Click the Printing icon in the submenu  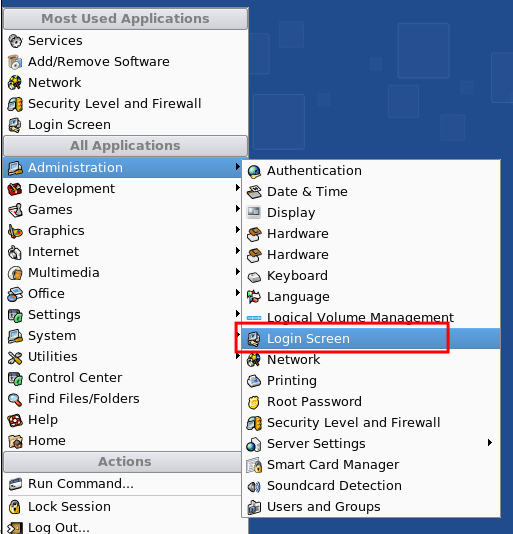(x=254, y=381)
